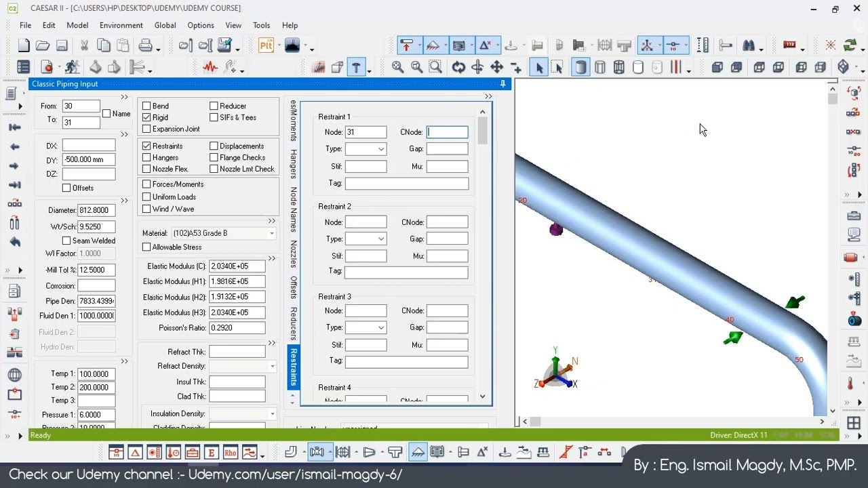Click the Plt plot icon

tap(267, 46)
